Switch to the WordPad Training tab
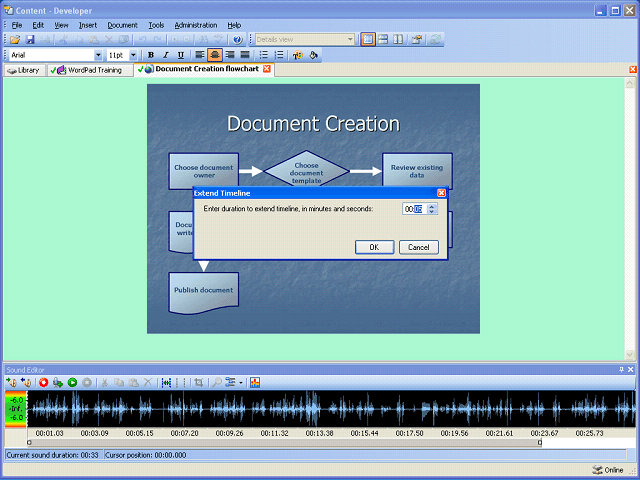 pos(92,70)
